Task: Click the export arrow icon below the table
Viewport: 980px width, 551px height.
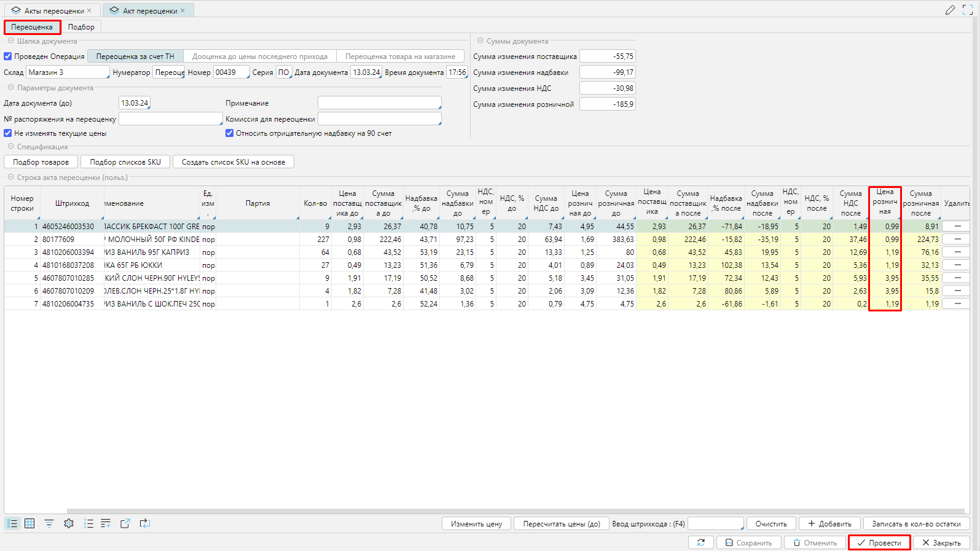Action: coord(125,523)
